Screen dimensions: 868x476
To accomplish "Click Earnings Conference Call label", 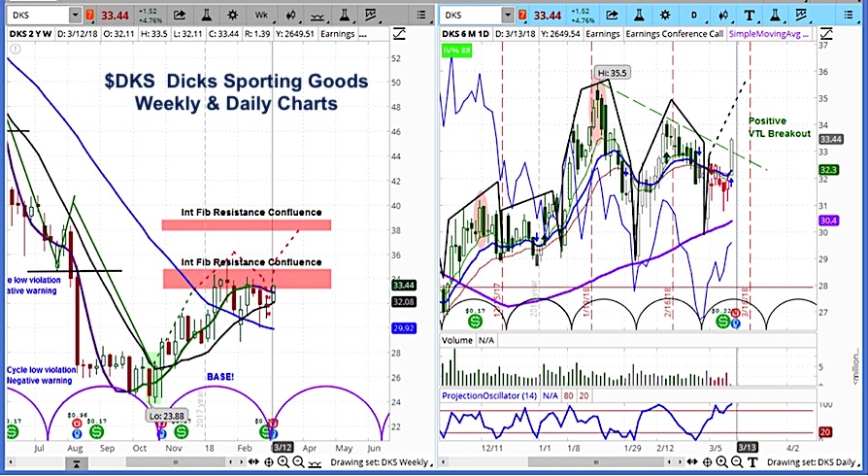I will point(674,34).
